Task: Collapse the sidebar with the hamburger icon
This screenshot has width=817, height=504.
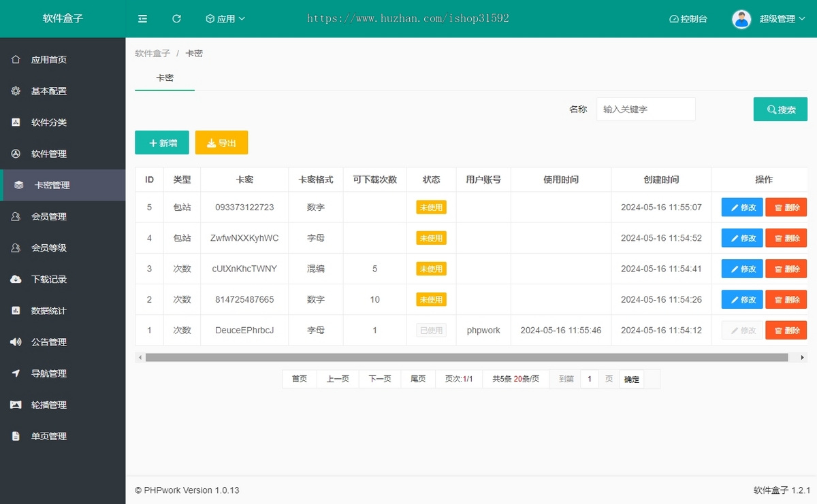Action: point(142,19)
